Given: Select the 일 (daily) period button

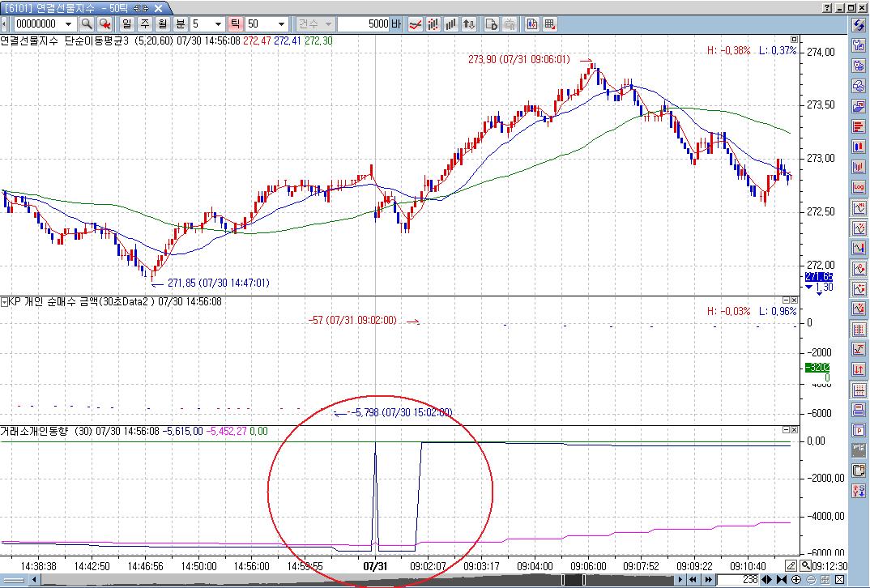Looking at the screenshot, I should click(x=127, y=23).
